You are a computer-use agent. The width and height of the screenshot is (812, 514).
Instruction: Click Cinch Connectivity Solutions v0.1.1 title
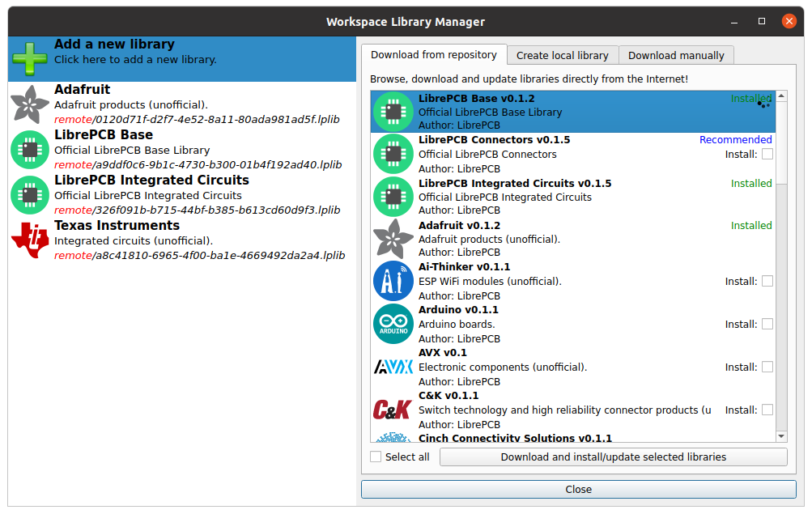click(x=515, y=438)
